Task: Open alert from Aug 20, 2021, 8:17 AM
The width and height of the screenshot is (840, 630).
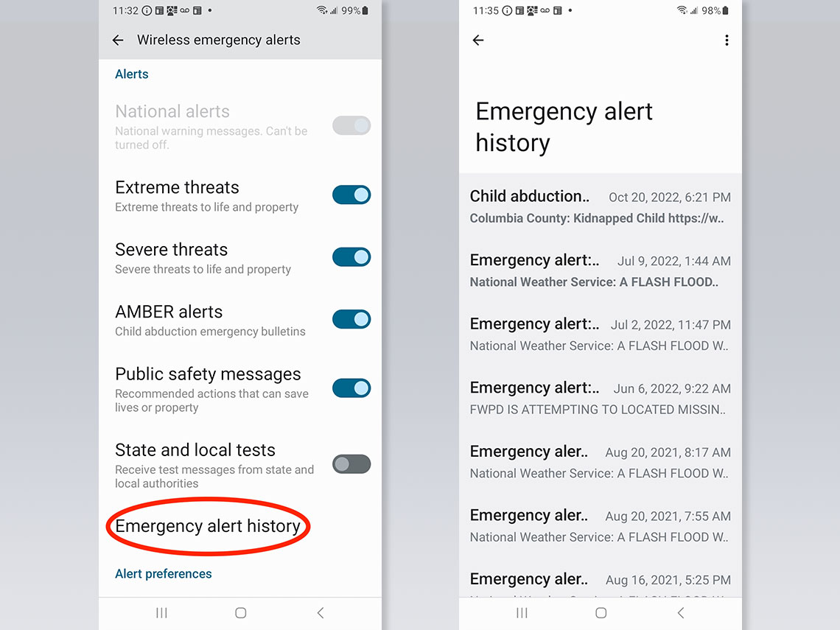Action: coord(600,462)
